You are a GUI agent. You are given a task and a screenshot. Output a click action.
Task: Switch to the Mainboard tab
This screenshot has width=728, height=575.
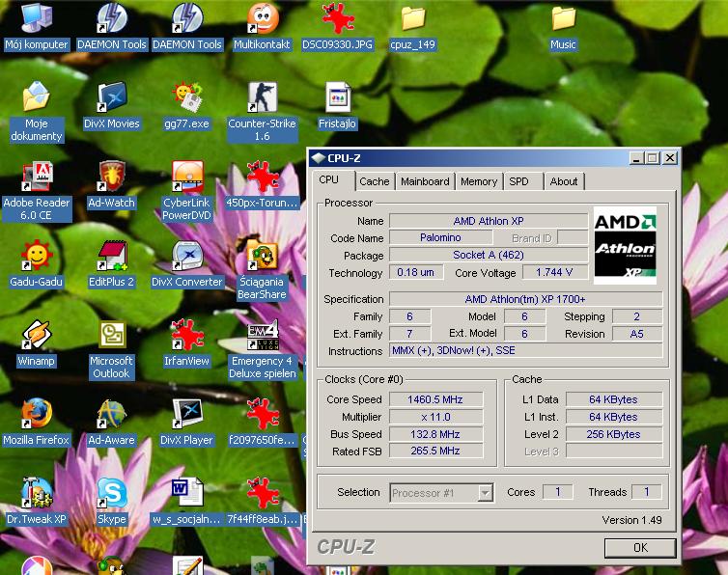[425, 181]
